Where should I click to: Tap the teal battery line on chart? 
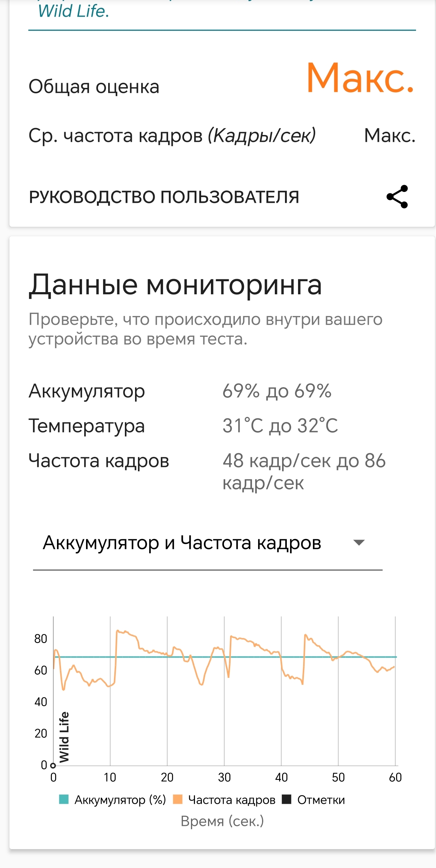(x=225, y=657)
